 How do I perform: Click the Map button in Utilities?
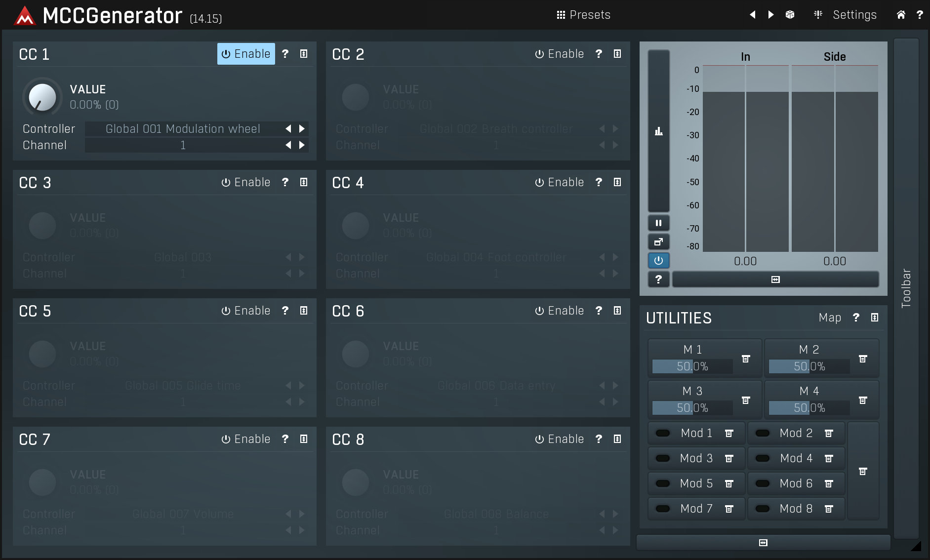pyautogui.click(x=830, y=318)
